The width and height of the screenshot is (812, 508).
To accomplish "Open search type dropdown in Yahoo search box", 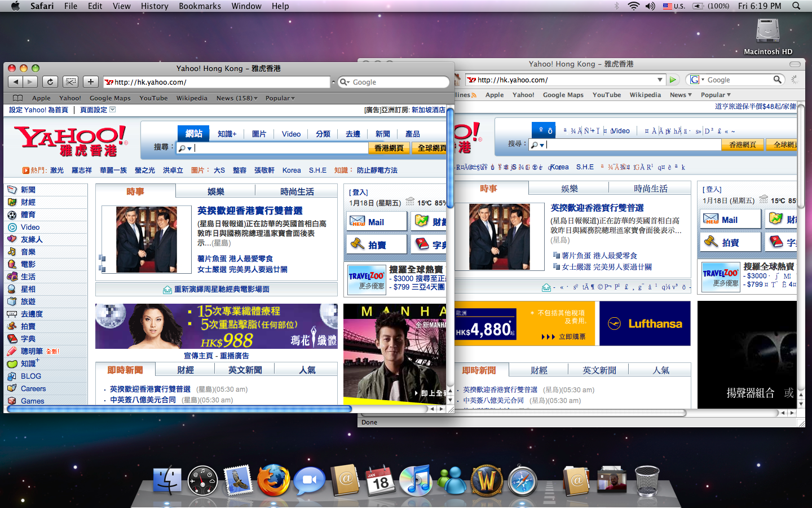I will tap(186, 148).
